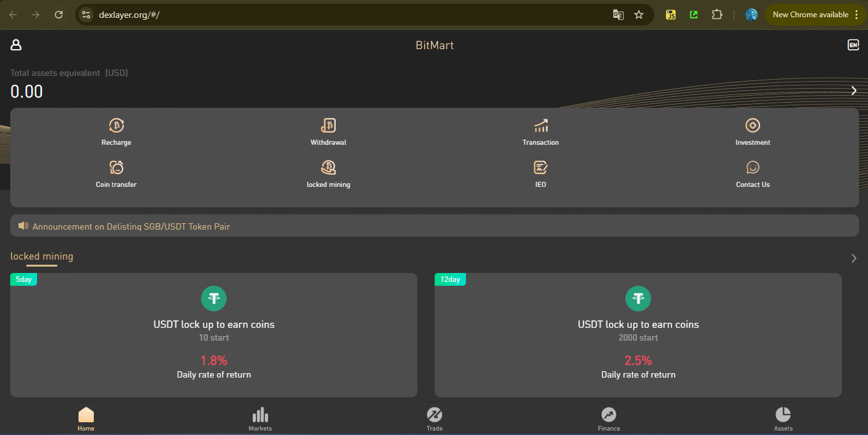Go to the Trade tab
The image size is (868, 435).
[435, 419]
